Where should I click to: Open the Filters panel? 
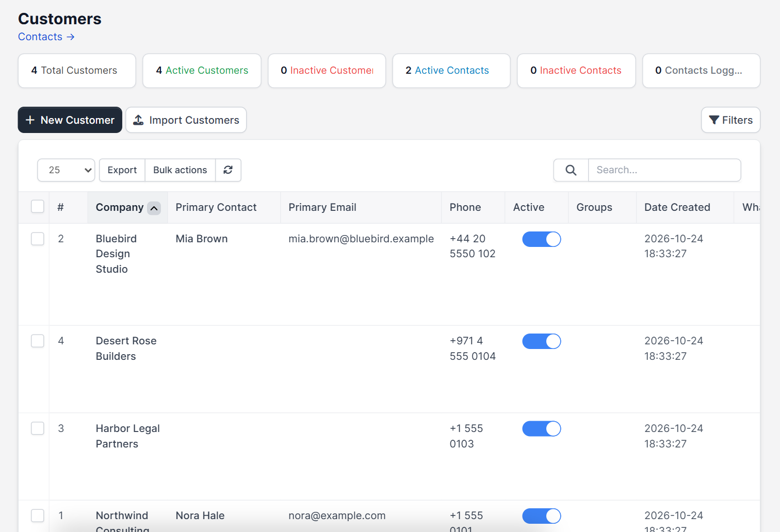[x=730, y=120]
